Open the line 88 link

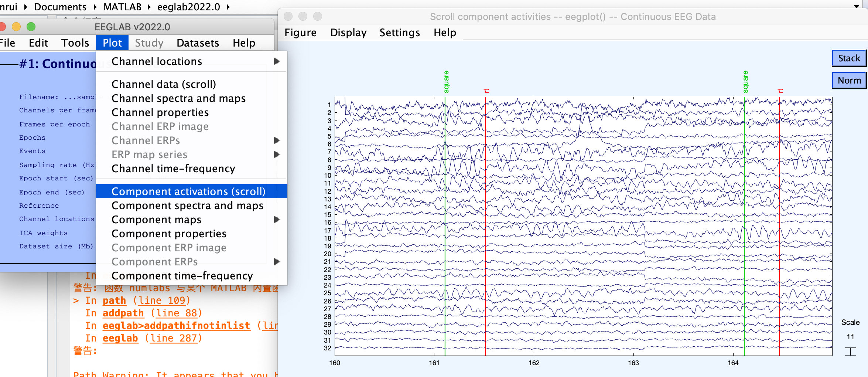tap(177, 313)
